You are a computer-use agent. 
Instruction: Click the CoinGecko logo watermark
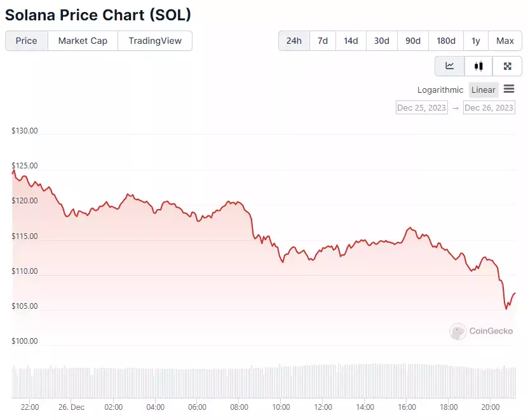pyautogui.click(x=481, y=332)
